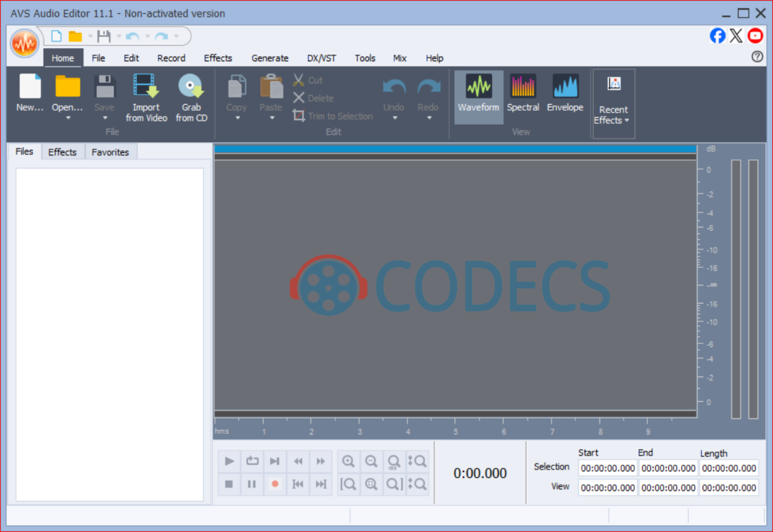The height and width of the screenshot is (532, 773).
Task: Toggle the Pause button
Action: (252, 484)
